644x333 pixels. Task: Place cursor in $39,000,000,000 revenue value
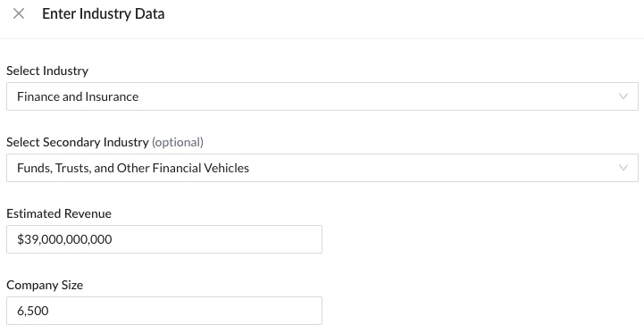pyautogui.click(x=64, y=239)
